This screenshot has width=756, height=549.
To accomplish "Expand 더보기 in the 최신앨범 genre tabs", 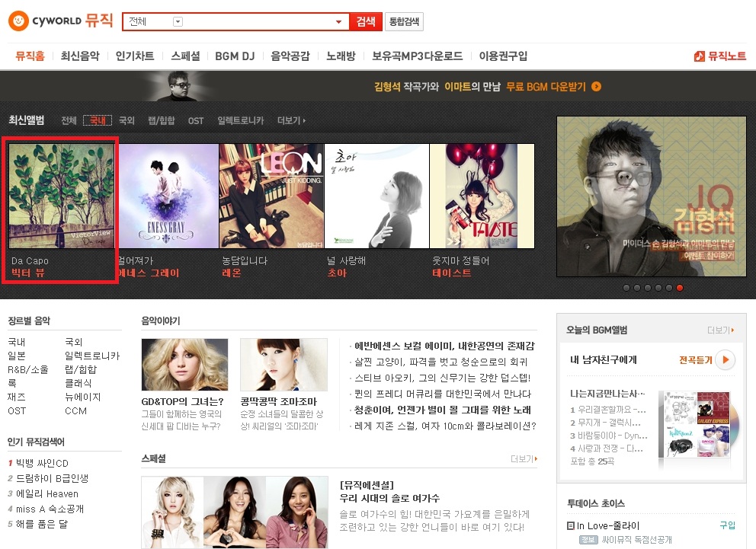I will point(291,120).
